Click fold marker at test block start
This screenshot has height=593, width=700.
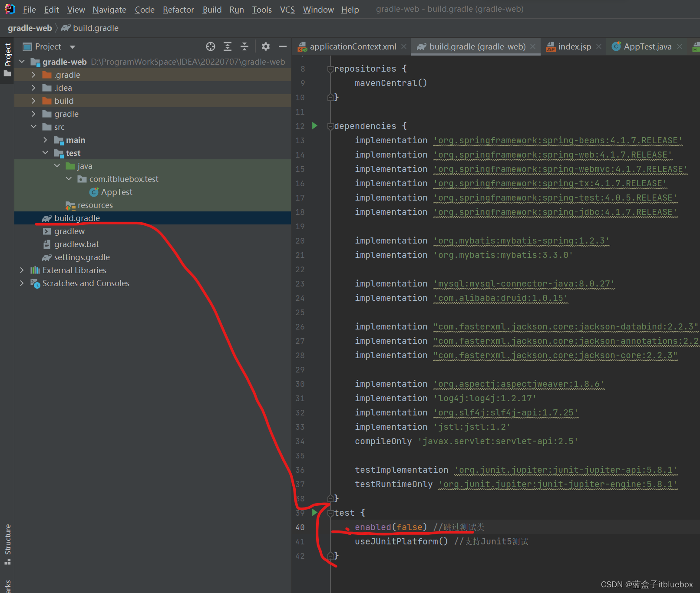(330, 513)
